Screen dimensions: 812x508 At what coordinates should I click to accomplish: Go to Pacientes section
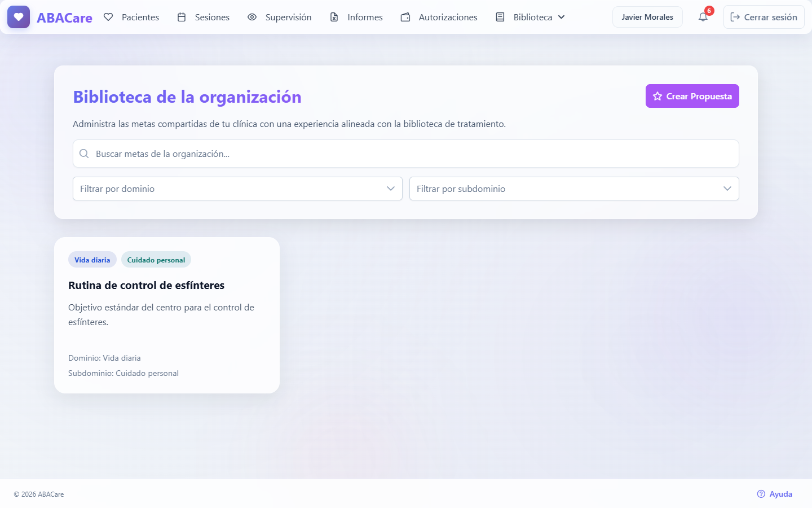pyautogui.click(x=131, y=17)
